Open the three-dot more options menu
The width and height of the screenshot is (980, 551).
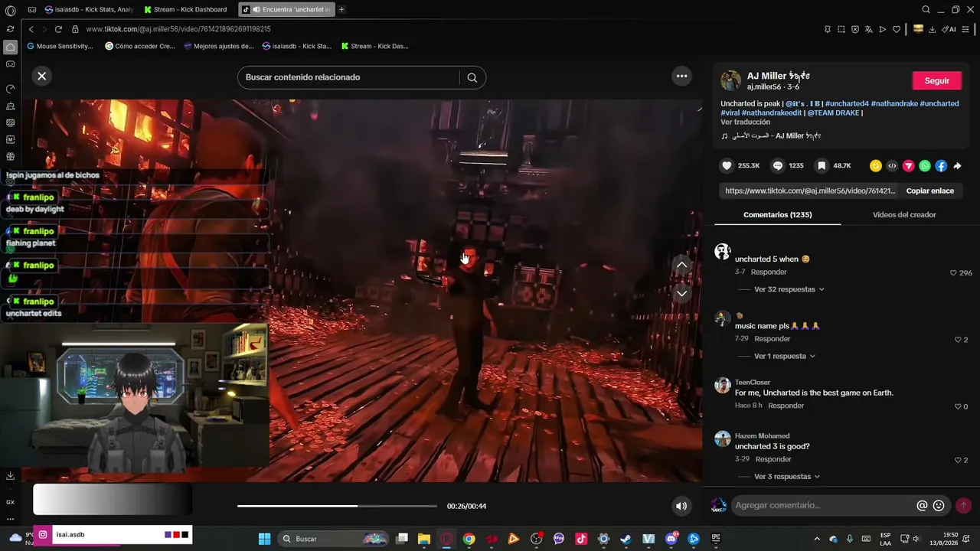tap(681, 76)
